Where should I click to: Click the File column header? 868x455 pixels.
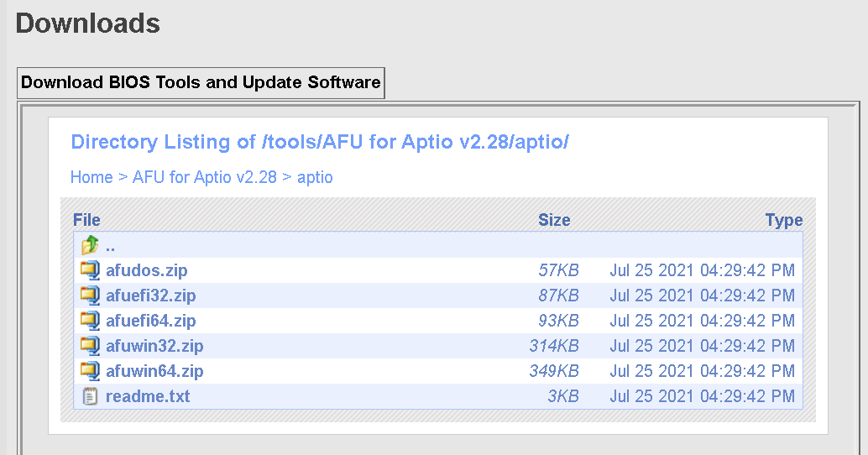click(x=86, y=220)
